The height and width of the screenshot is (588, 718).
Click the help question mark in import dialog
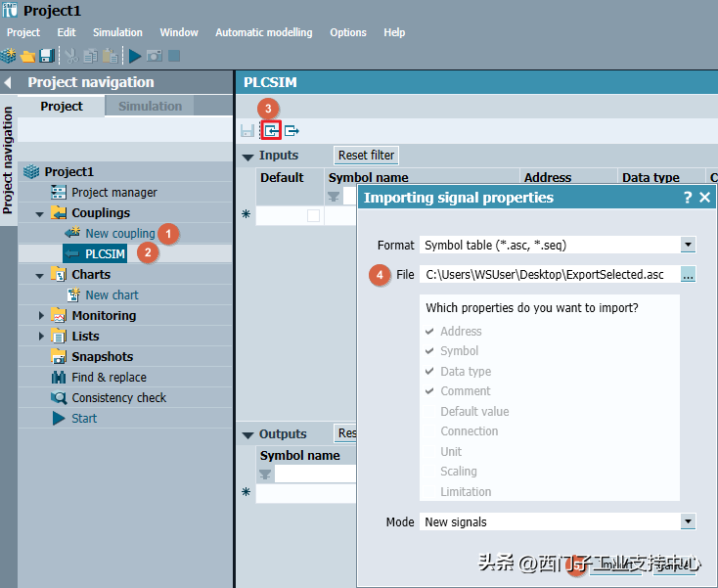click(x=688, y=198)
